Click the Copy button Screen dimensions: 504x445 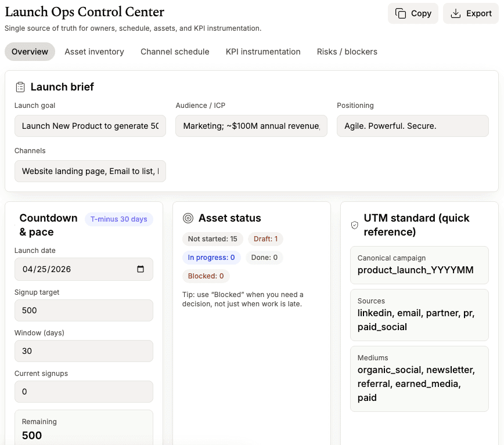point(413,13)
